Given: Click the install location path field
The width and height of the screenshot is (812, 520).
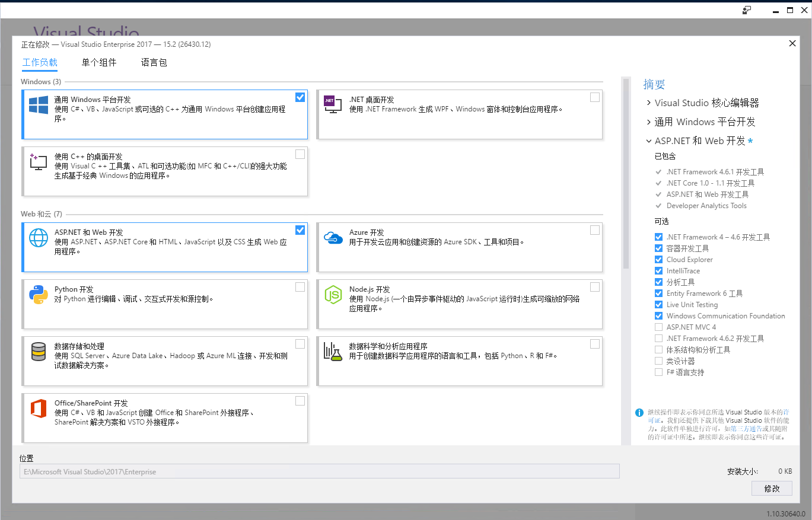Looking at the screenshot, I should point(320,472).
